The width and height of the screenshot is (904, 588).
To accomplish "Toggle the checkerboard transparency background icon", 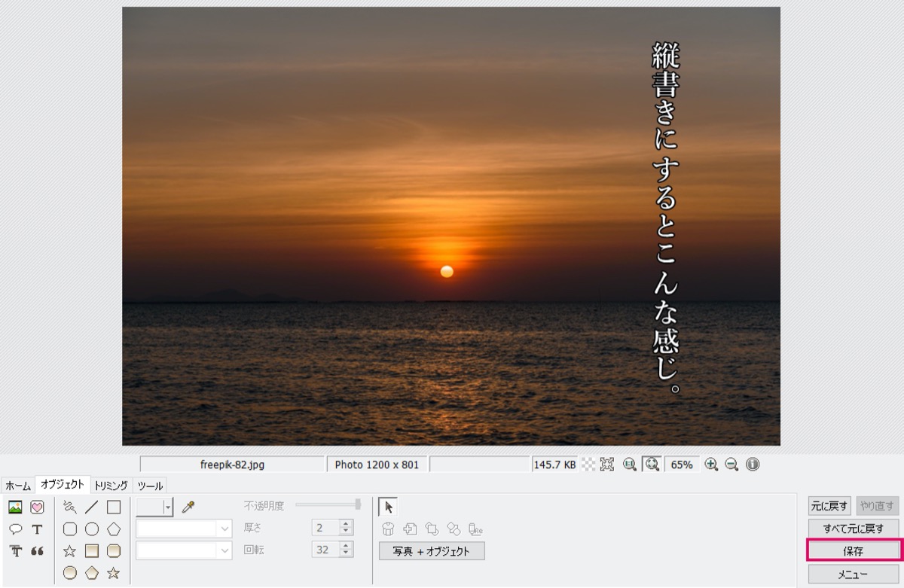I will tap(588, 465).
